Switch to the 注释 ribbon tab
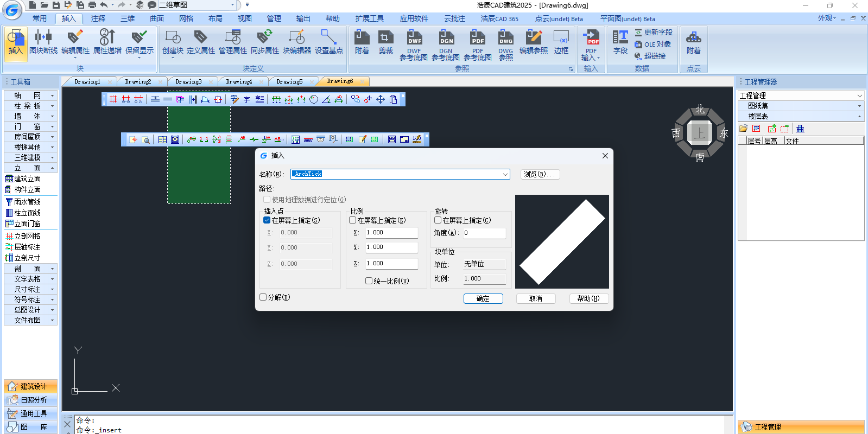This screenshot has width=868, height=434. click(x=98, y=18)
